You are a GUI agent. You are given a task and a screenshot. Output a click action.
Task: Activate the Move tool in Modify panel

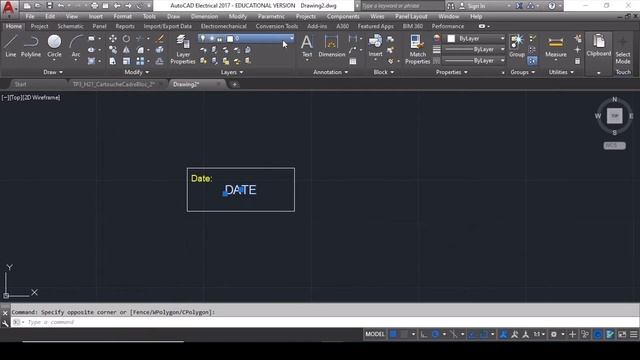pyautogui.click(x=113, y=38)
